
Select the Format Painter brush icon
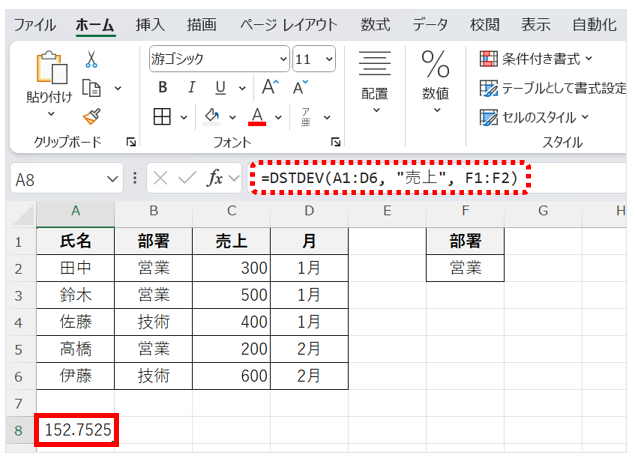(x=91, y=117)
